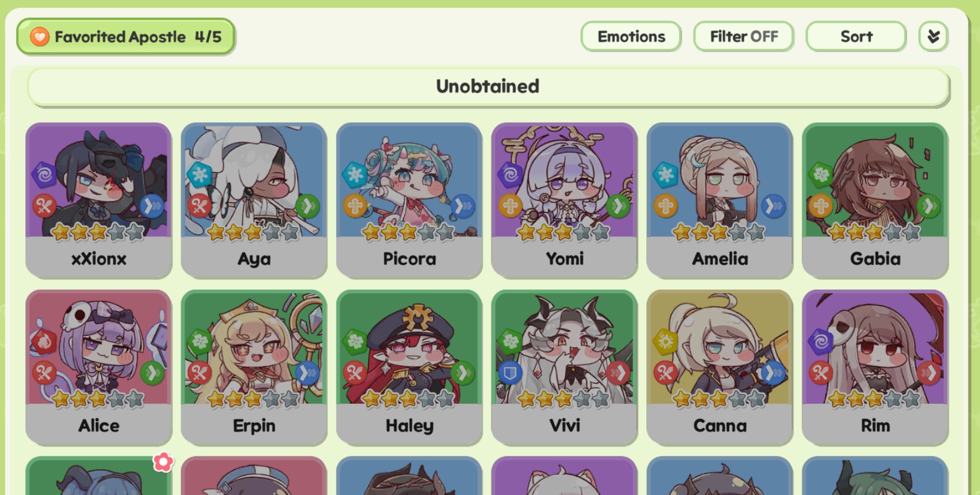The width and height of the screenshot is (980, 495).
Task: Open the Emotions view
Action: click(631, 36)
